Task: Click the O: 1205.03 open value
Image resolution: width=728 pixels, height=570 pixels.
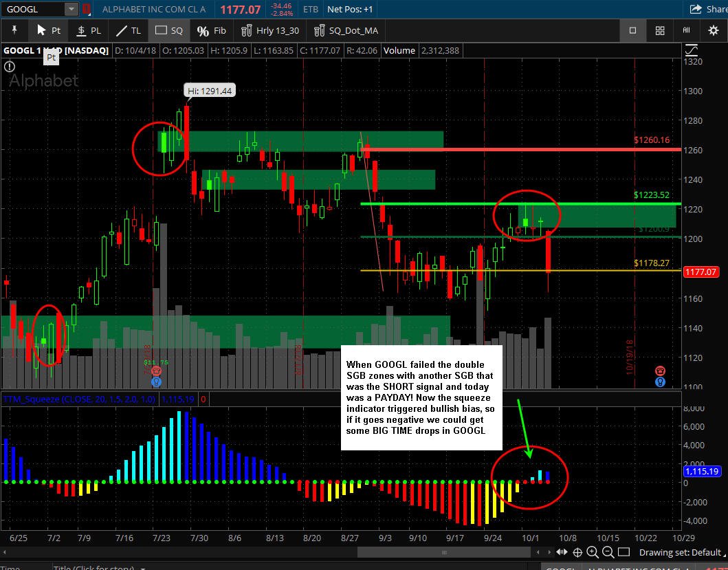Action: point(183,50)
